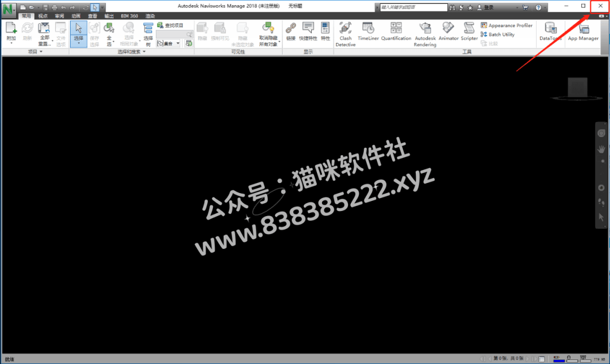Switch to the 常用 ribbon tab
This screenshot has height=364, width=610.
pos(26,16)
